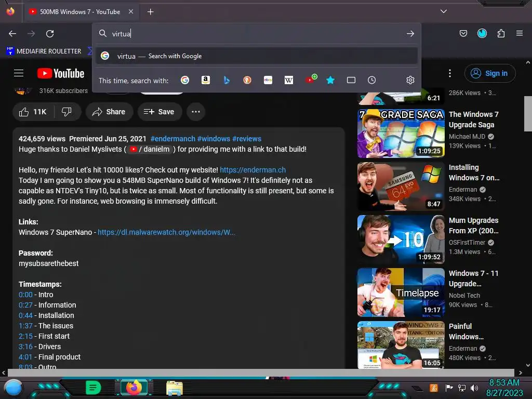Image resolution: width=532 pixels, height=399 pixels.
Task: Open Painful Windows... video thumbnail by Enderman
Action: point(401,345)
